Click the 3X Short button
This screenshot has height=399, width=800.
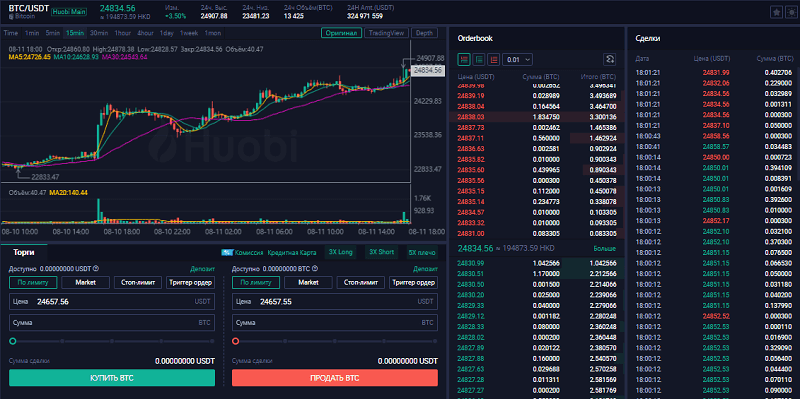click(x=381, y=252)
